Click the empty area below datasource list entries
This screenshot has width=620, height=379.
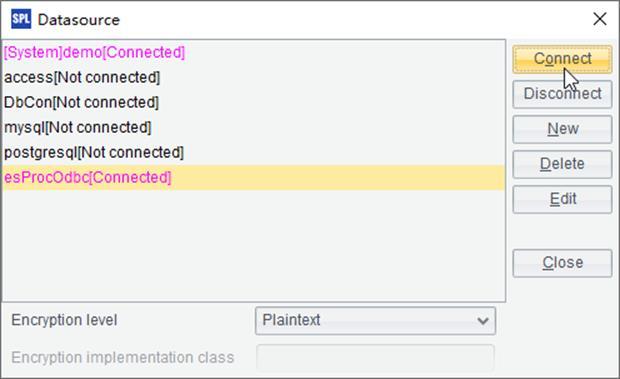coord(253,245)
